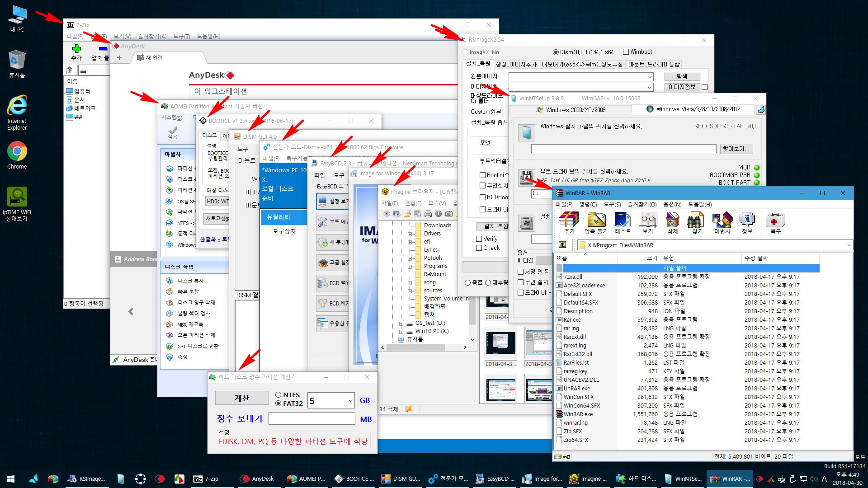Click the 7-Zip green plus 추가 icon
This screenshot has width=868, height=488.
tap(77, 48)
